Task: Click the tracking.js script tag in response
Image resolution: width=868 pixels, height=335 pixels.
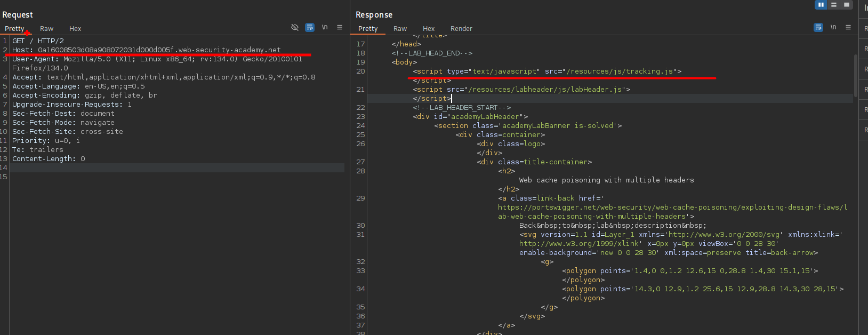Action: (547, 71)
